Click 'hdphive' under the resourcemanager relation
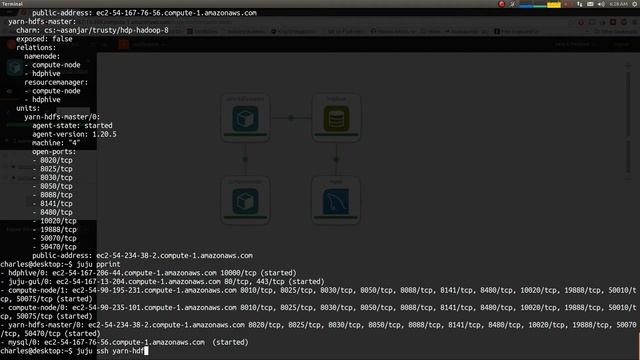The image size is (640, 360). coord(46,100)
